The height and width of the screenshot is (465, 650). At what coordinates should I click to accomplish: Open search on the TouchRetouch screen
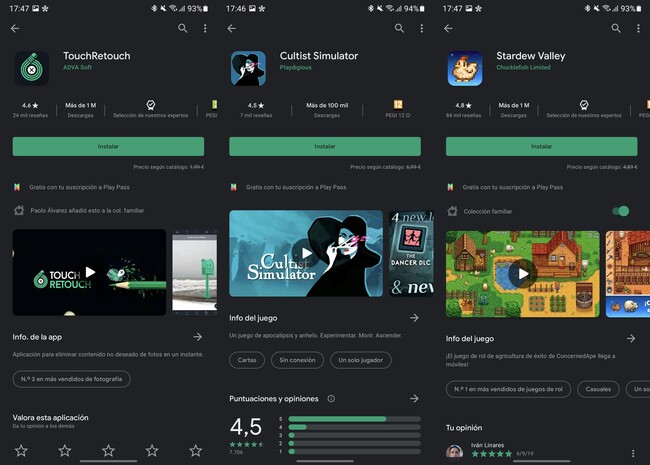[x=183, y=28]
